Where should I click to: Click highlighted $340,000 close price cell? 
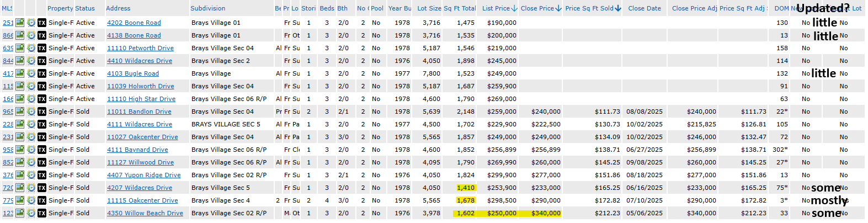point(545,213)
